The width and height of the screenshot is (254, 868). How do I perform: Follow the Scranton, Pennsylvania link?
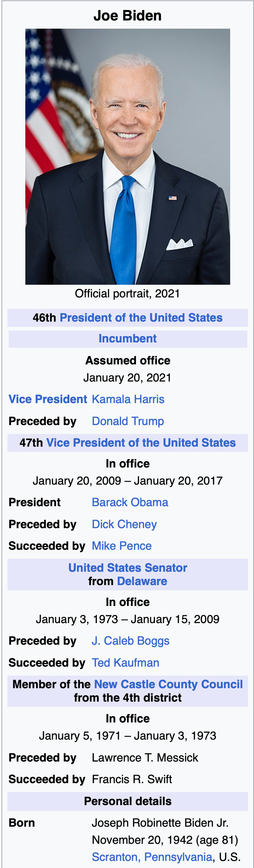click(152, 857)
